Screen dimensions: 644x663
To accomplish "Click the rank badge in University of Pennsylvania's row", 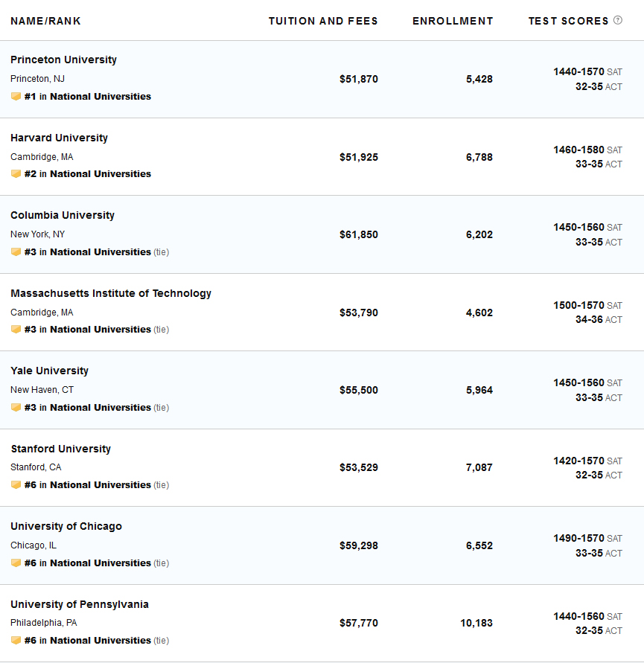I will click(16, 641).
